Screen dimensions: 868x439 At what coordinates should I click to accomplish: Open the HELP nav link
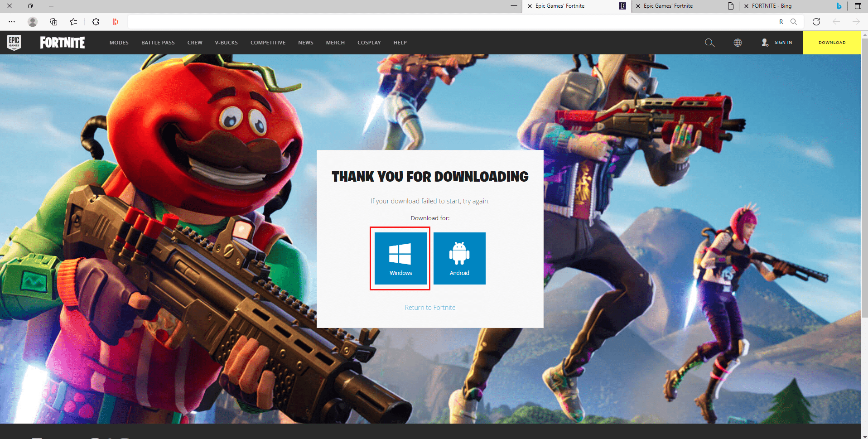[400, 43]
